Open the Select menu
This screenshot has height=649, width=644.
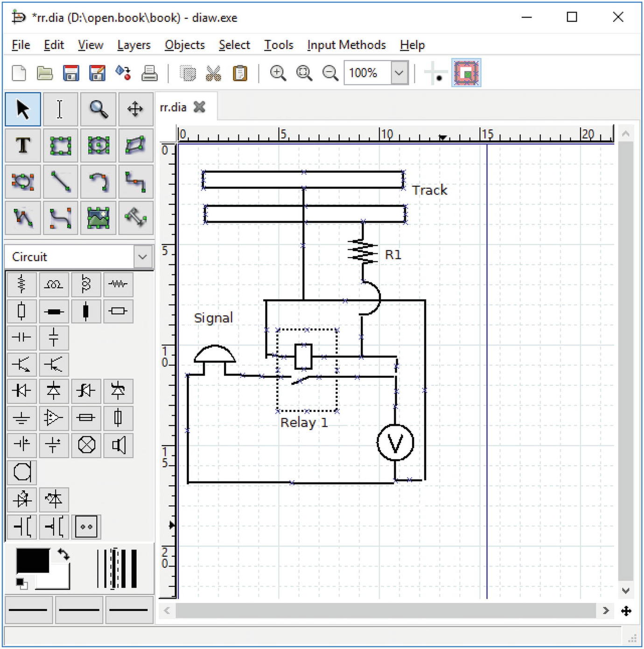coord(234,45)
